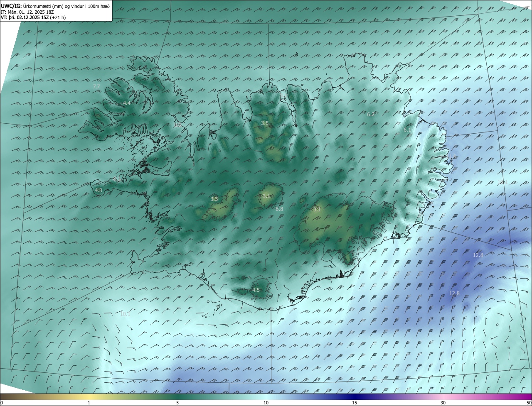Screen dimensions: 532x406
Task: Click the colour scale label "10"
Action: [x=266, y=403]
